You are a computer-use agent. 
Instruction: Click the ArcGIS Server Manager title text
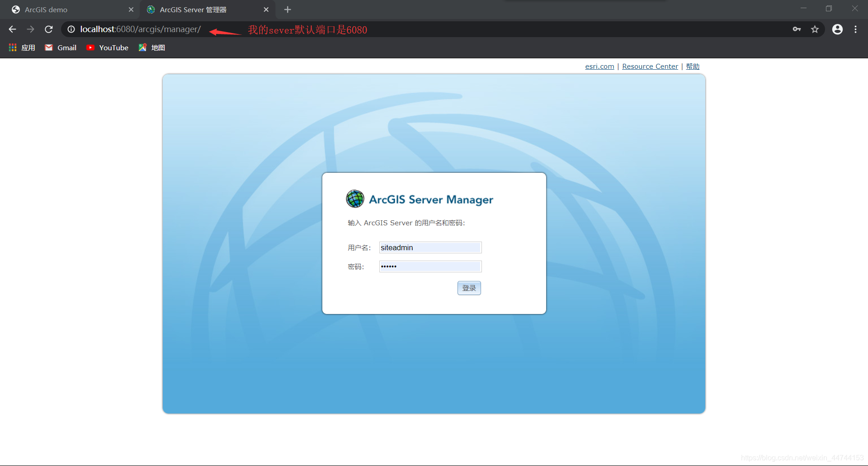(431, 200)
